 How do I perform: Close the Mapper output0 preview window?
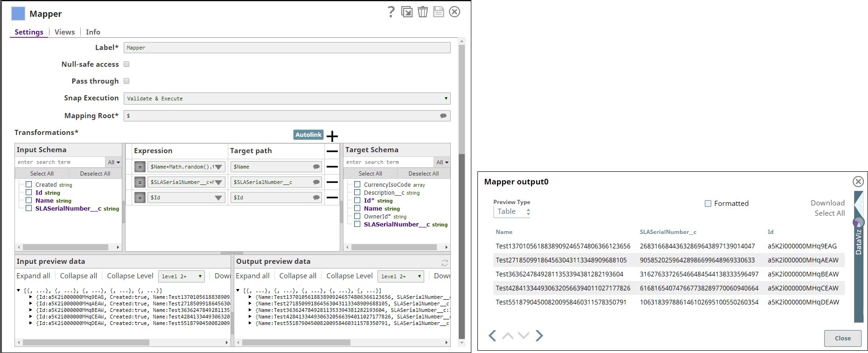pyautogui.click(x=858, y=182)
